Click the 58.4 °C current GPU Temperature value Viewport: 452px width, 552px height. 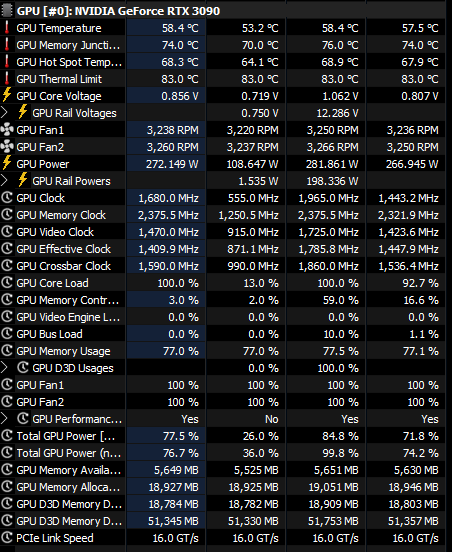pos(180,28)
